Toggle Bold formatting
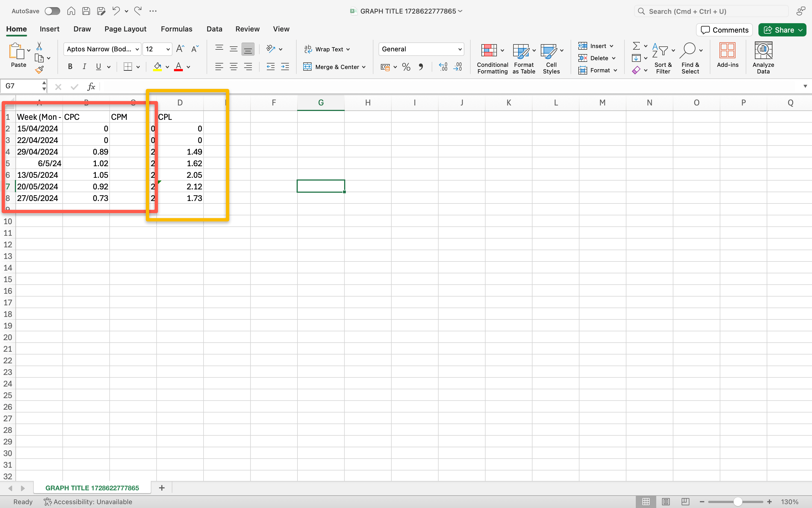 (x=70, y=67)
